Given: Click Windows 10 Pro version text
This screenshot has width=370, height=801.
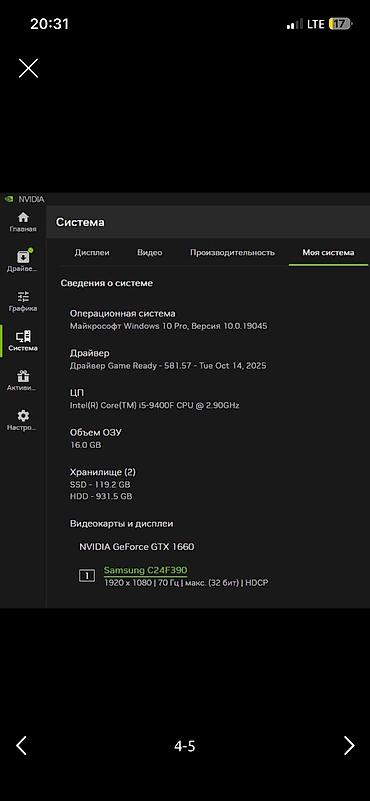Looking at the screenshot, I should click(x=169, y=326).
